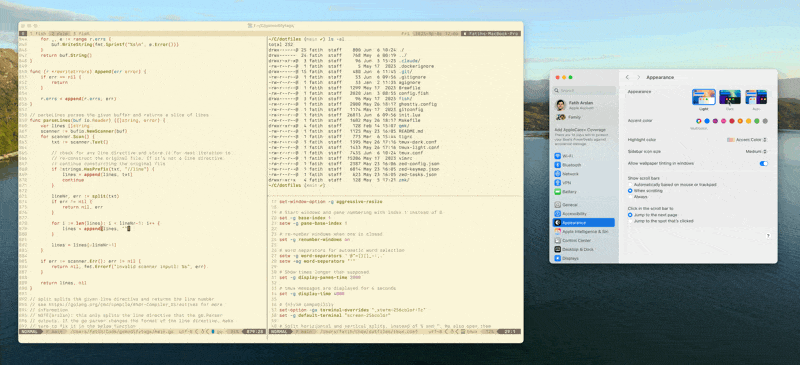Viewport: 800px width, 365px height.
Task: Open Desktop & Dock settings
Action: pos(584,249)
